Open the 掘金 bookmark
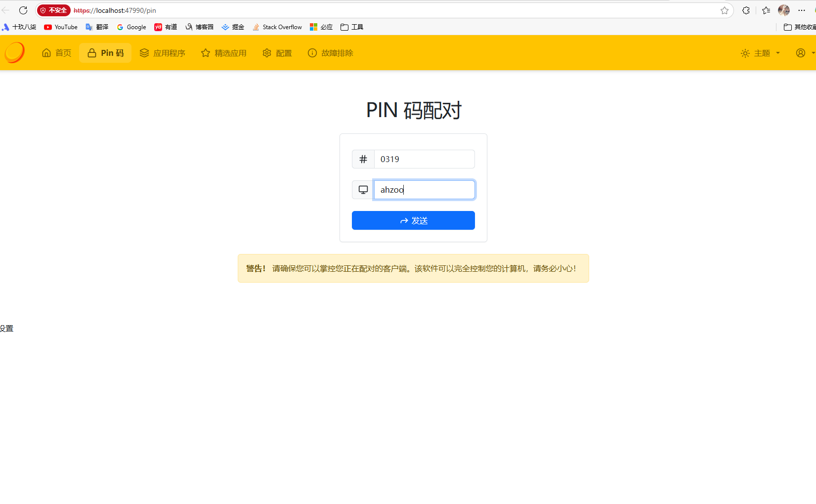The image size is (816, 504). (233, 27)
